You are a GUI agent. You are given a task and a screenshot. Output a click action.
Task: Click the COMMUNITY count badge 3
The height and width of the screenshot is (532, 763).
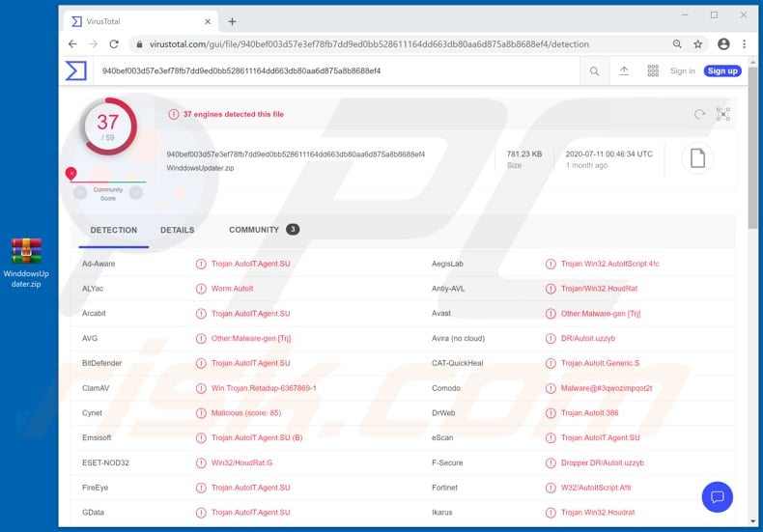pos(293,230)
